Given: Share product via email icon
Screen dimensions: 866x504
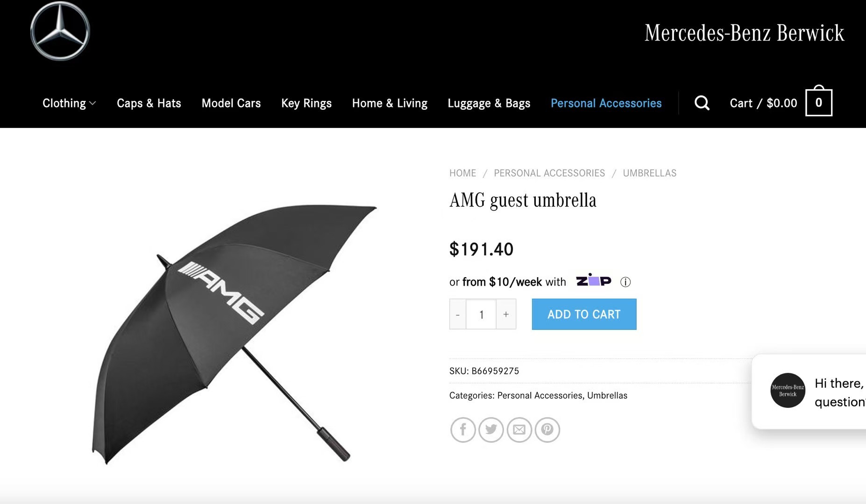Looking at the screenshot, I should point(519,429).
